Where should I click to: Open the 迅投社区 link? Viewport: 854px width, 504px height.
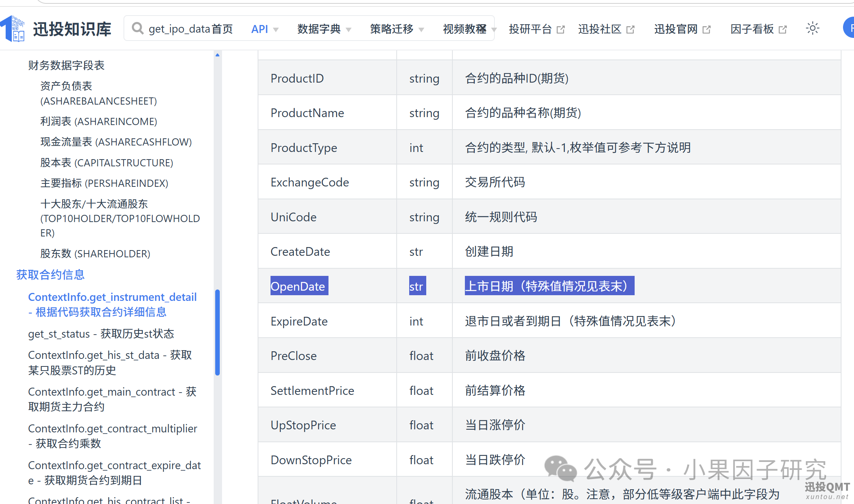[x=600, y=29]
